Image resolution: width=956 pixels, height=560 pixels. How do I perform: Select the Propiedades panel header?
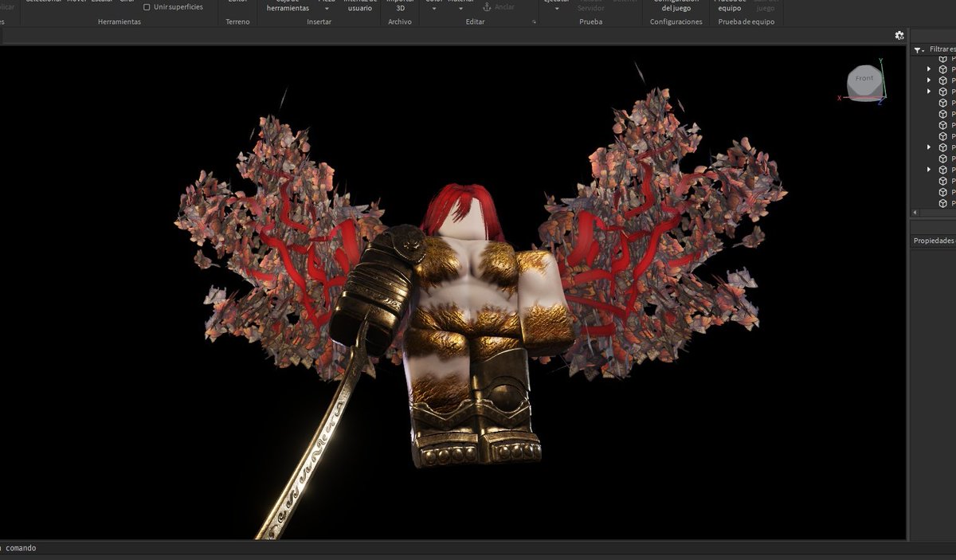(x=934, y=241)
